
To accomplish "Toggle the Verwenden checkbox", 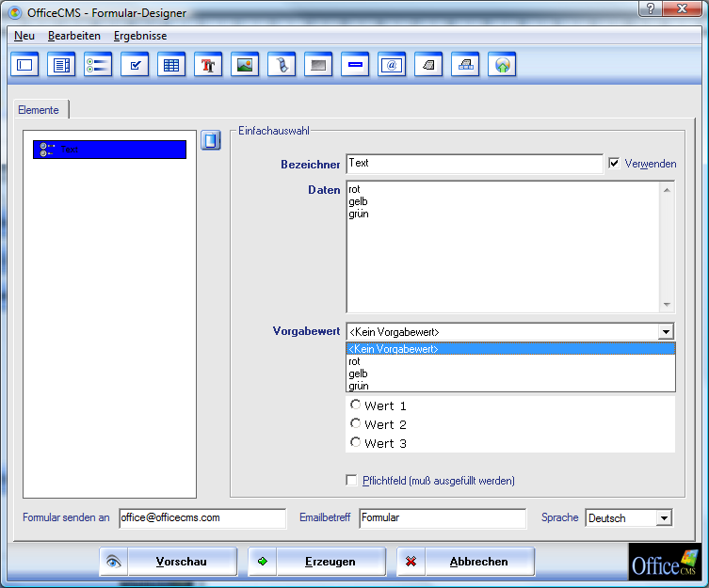I will pos(614,163).
